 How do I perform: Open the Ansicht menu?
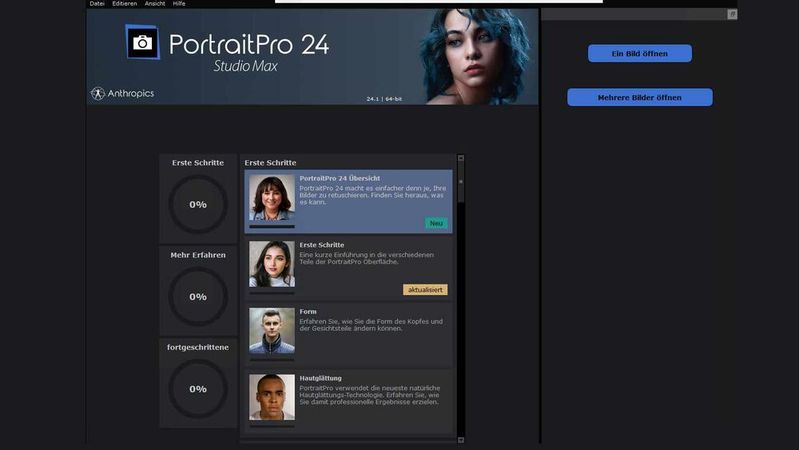154,4
